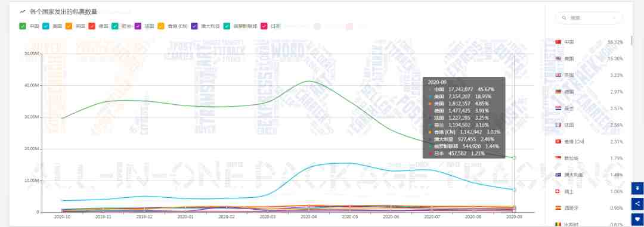Open the search box dropdown arrow
644x227 pixels.
[x=615, y=18]
